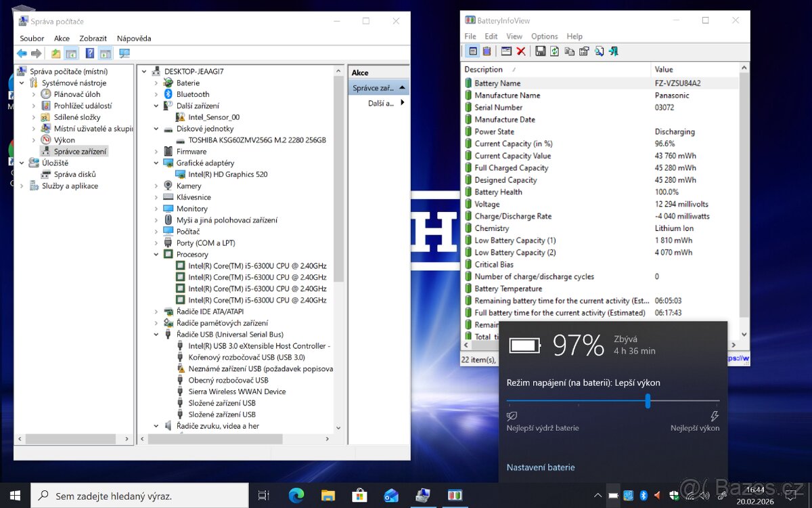812x508 pixels.
Task: Click the Refresh icon in BatteryInfoView toolbar
Action: [554, 51]
